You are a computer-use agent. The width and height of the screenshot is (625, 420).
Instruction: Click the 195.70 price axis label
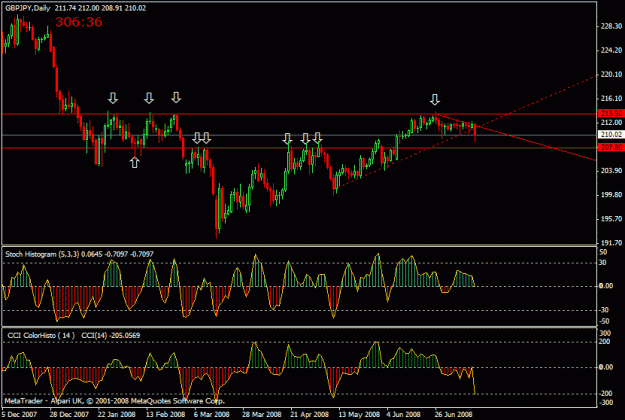point(611,218)
